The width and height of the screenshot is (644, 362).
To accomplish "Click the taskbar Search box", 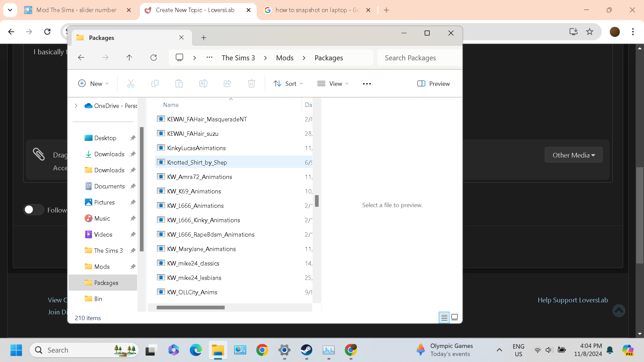I will click(x=84, y=350).
